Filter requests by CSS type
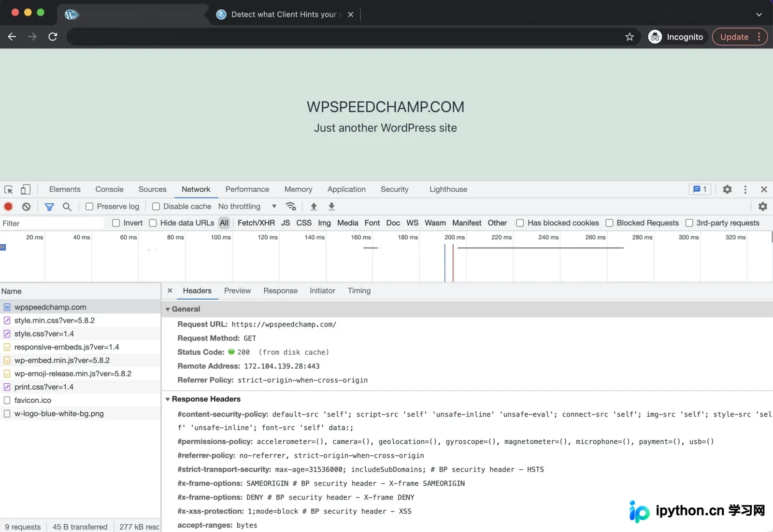 (x=304, y=223)
